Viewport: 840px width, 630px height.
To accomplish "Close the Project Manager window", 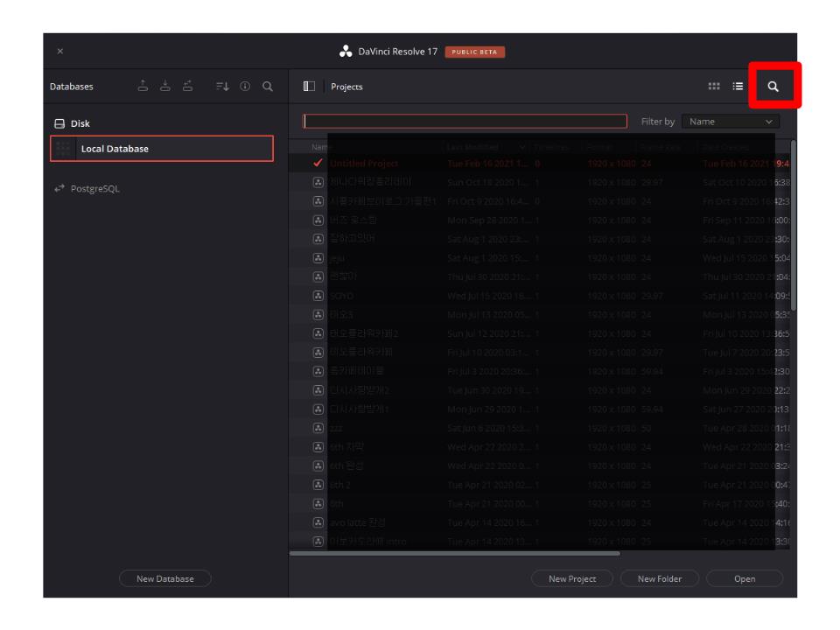I will tap(60, 52).
